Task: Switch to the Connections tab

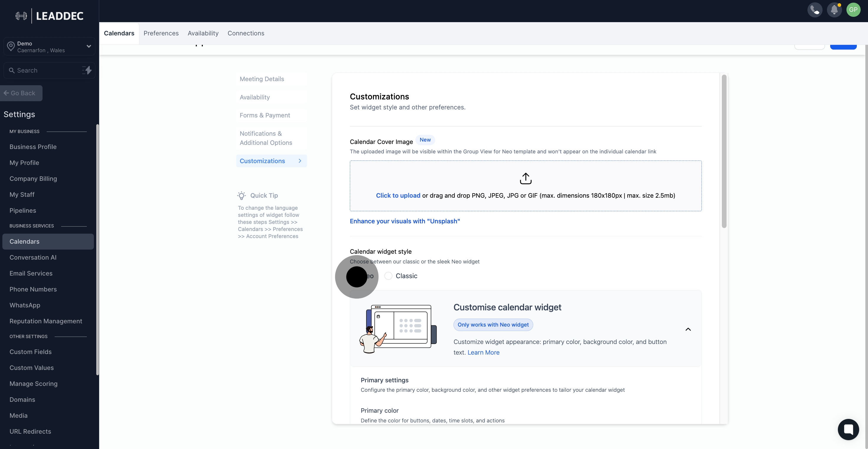Action: tap(246, 33)
